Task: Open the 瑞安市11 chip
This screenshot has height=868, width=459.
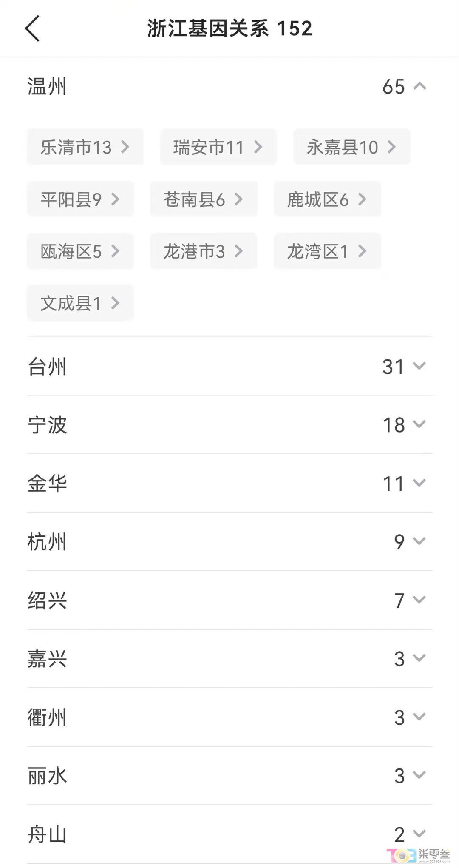Action: point(218,147)
